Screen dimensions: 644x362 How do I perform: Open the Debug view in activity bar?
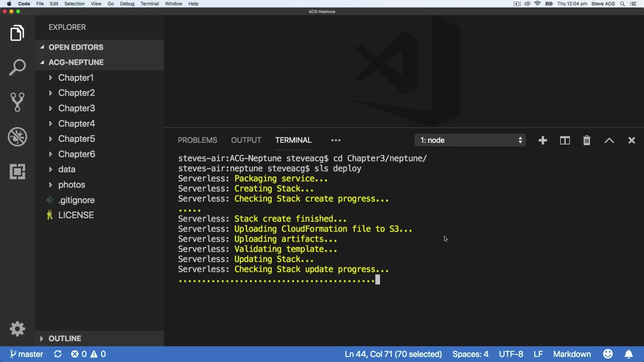click(x=17, y=137)
